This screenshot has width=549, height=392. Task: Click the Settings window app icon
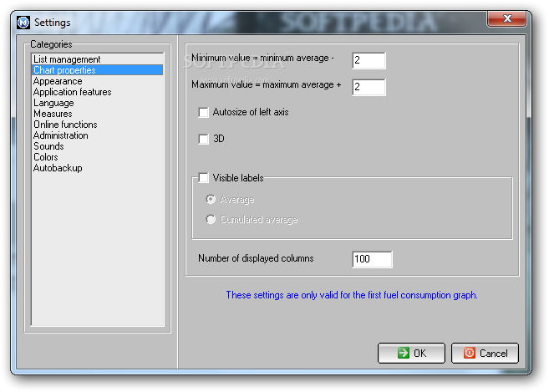[x=23, y=23]
